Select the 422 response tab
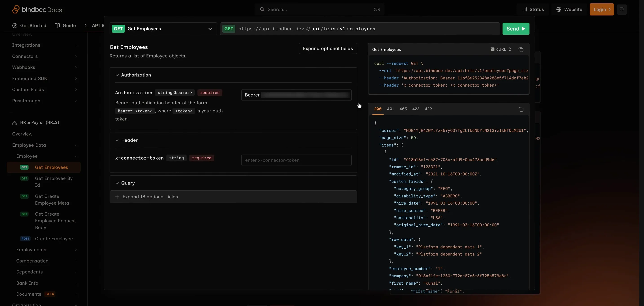644x306 pixels. (416, 109)
